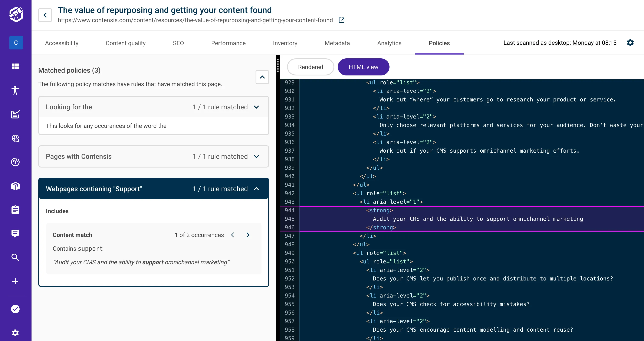The height and width of the screenshot is (341, 644).
Task: Click the panel divider drag handle
Action: [x=278, y=66]
